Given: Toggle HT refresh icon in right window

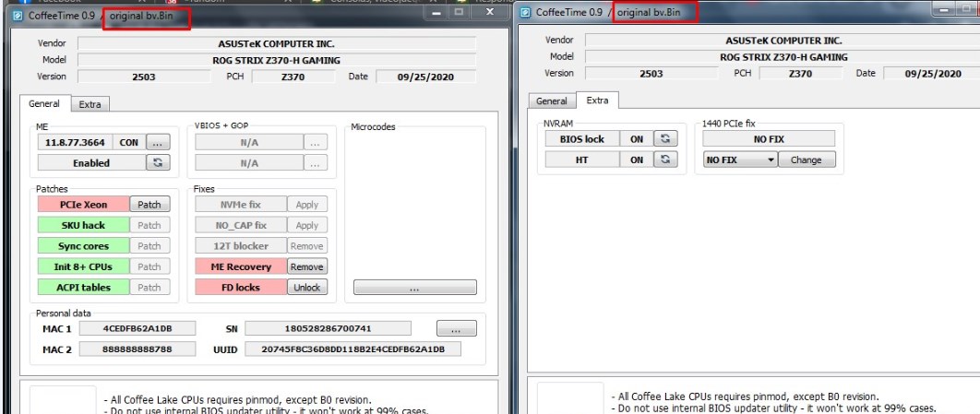Looking at the screenshot, I should tap(665, 160).
